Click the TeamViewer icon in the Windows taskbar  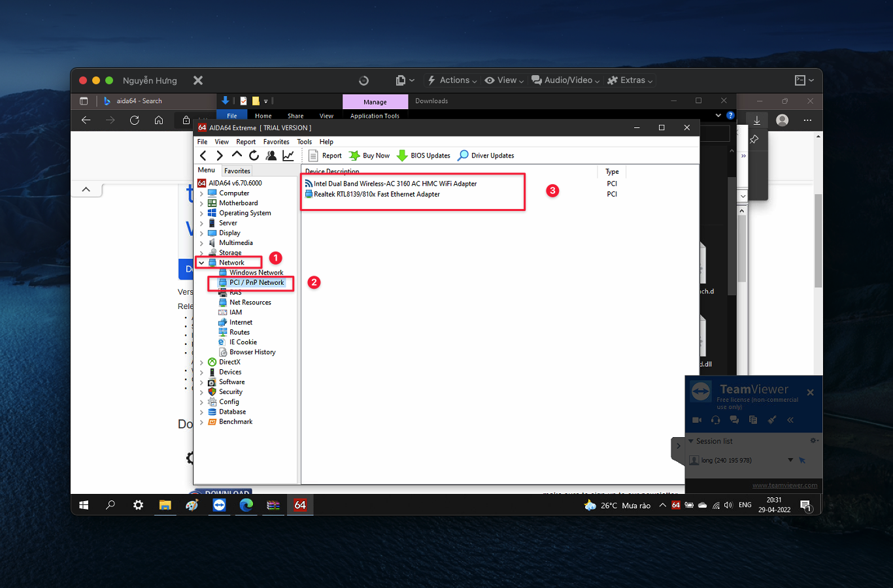click(x=219, y=505)
